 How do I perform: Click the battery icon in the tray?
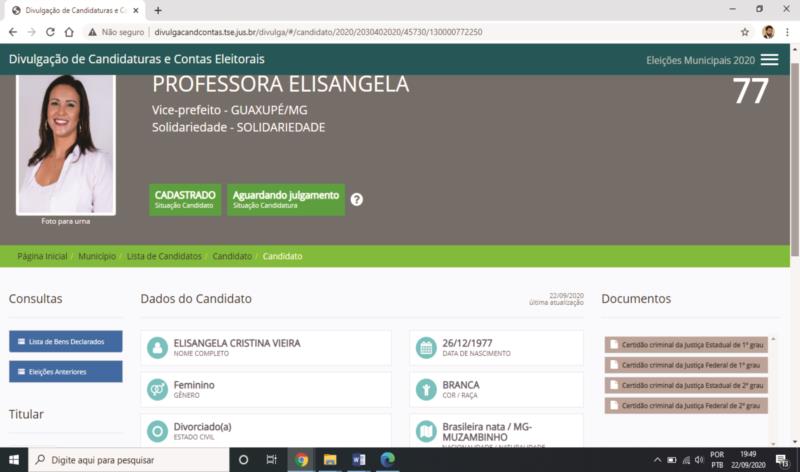coord(672,460)
